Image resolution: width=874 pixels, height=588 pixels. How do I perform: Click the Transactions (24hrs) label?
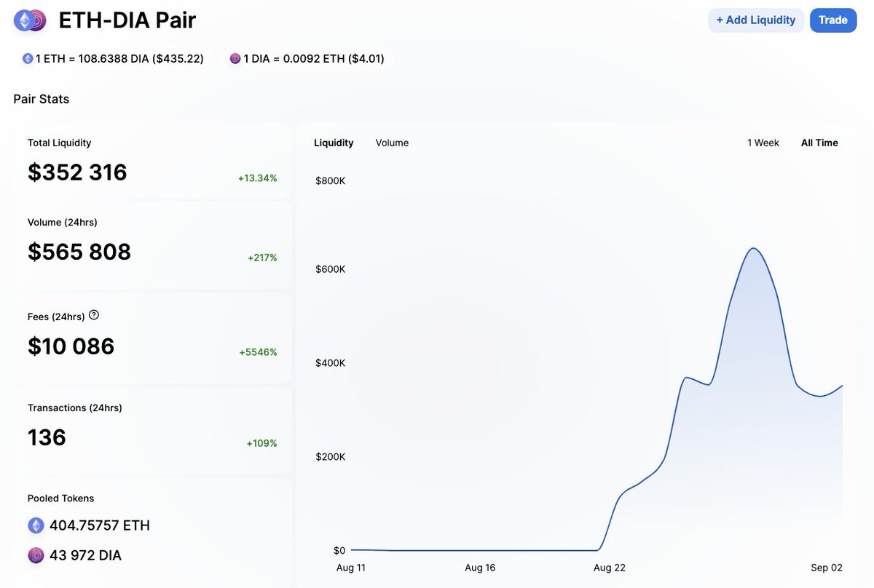pyautogui.click(x=75, y=408)
